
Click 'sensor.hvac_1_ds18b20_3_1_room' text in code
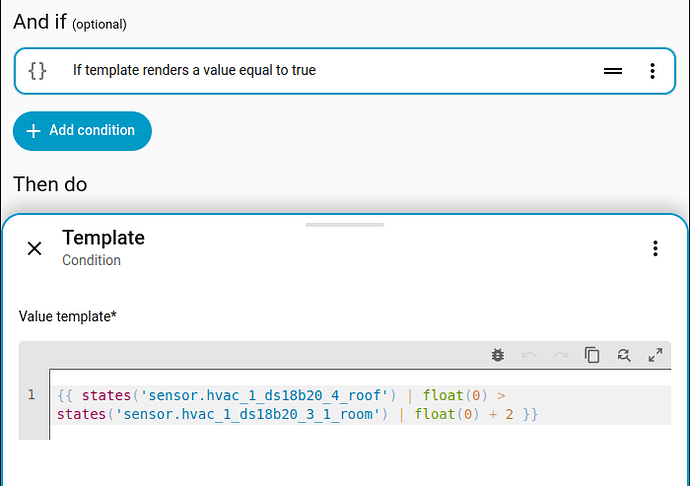click(x=248, y=414)
